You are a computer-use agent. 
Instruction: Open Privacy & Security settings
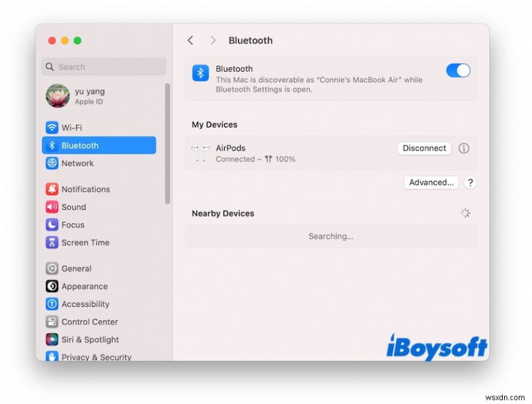(99, 356)
